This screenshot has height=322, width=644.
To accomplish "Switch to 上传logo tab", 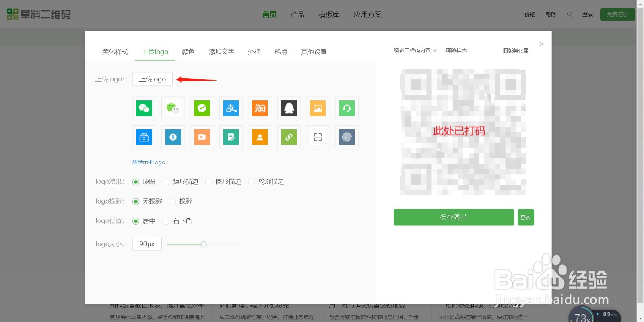I will (155, 52).
